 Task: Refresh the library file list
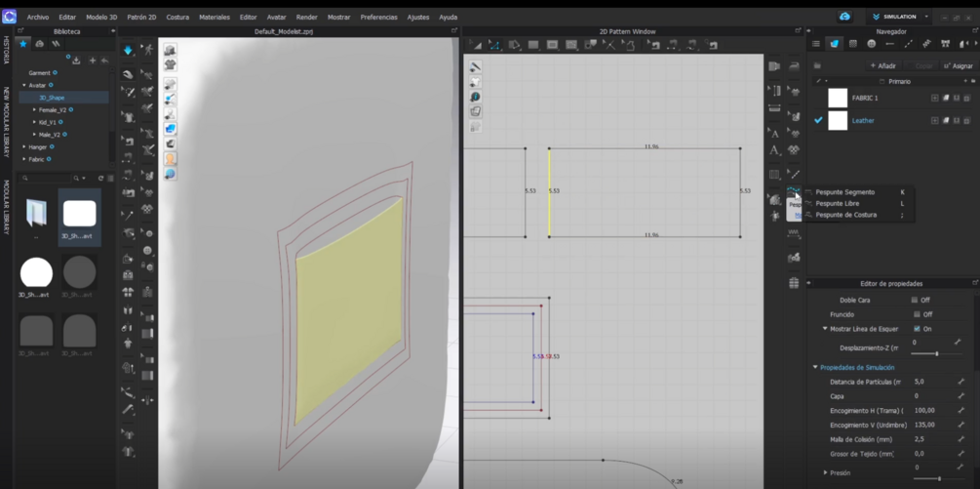point(100,179)
